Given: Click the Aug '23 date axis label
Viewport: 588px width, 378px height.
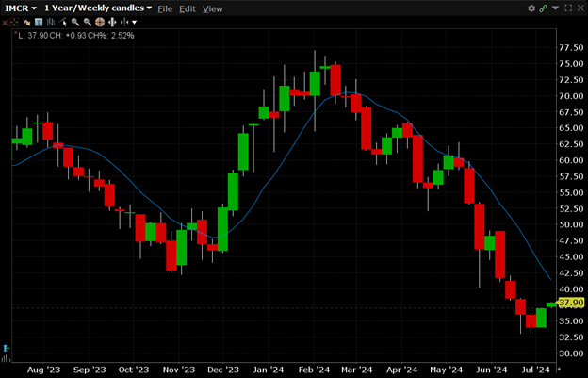Looking at the screenshot, I should tap(43, 370).
